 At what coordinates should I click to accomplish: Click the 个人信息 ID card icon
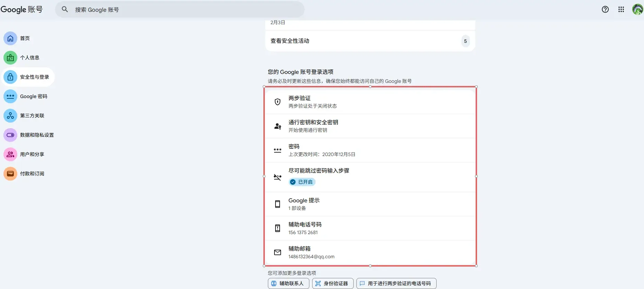[x=10, y=58]
